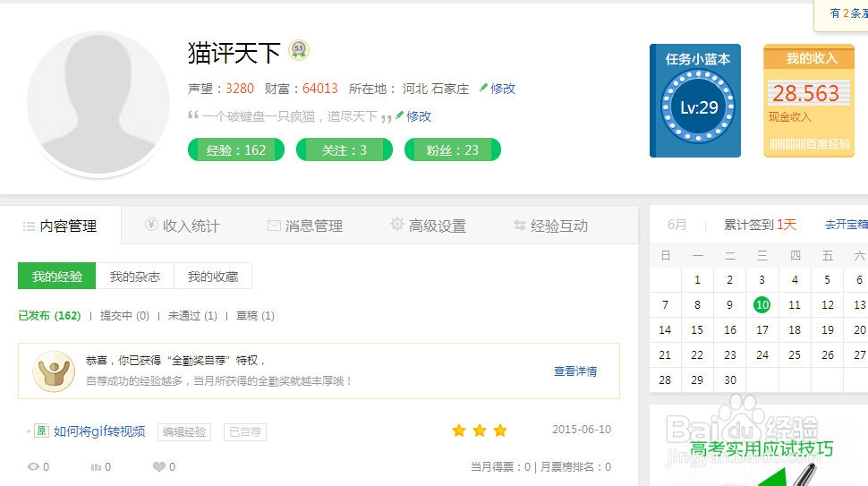868x486 pixels.
Task: Click 编辑经验 button
Action: pos(184,431)
